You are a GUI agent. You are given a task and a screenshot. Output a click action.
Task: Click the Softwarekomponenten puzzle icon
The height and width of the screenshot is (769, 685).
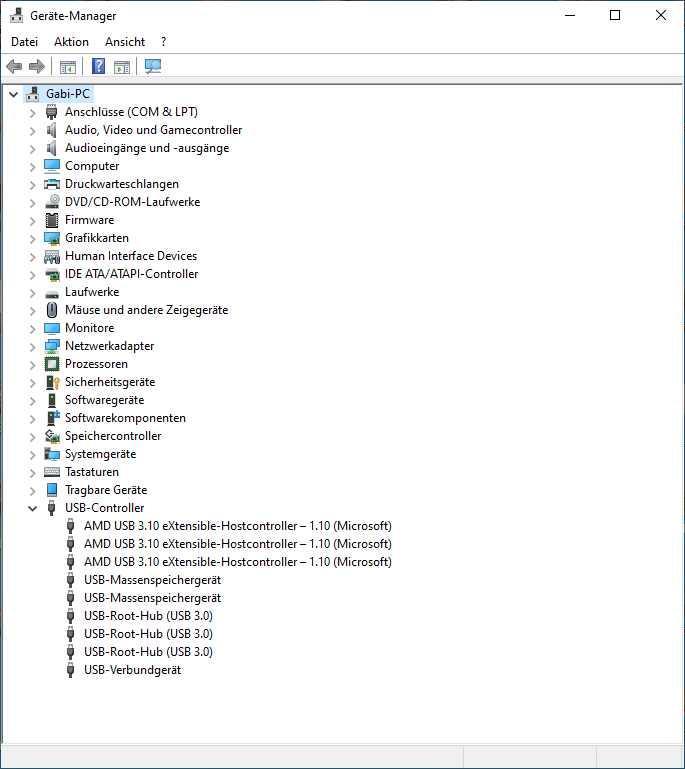click(x=52, y=418)
